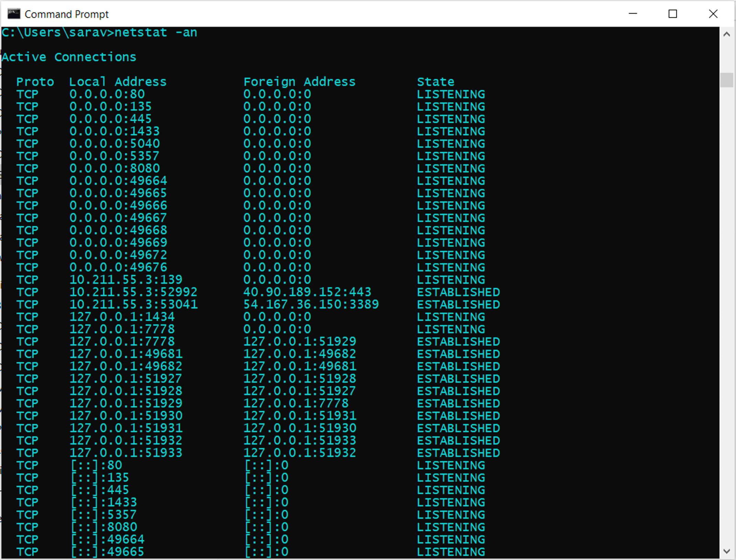Click local address 127.0.0.1:51930

click(x=126, y=416)
